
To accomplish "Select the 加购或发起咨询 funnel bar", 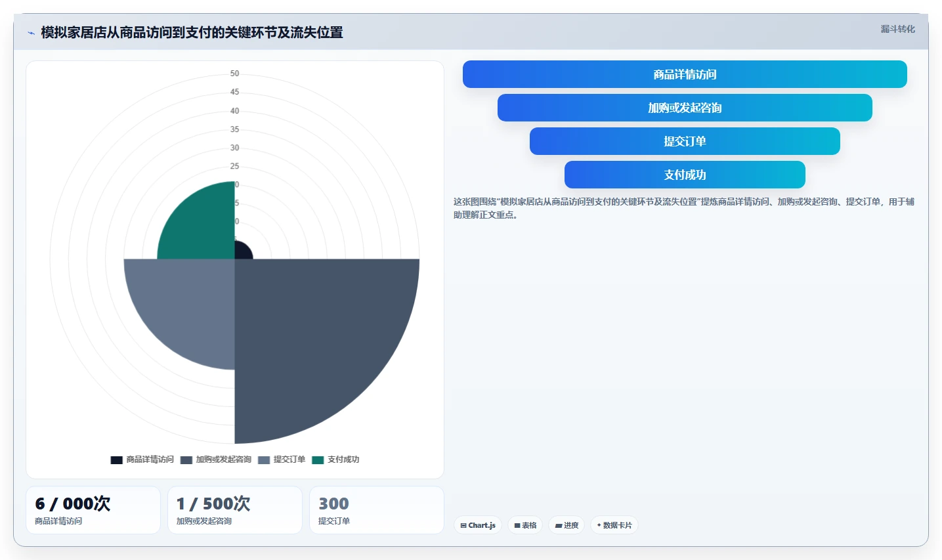I will point(685,108).
